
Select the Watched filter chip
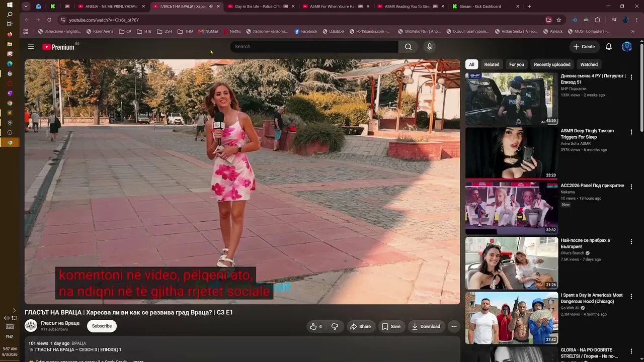(589, 64)
